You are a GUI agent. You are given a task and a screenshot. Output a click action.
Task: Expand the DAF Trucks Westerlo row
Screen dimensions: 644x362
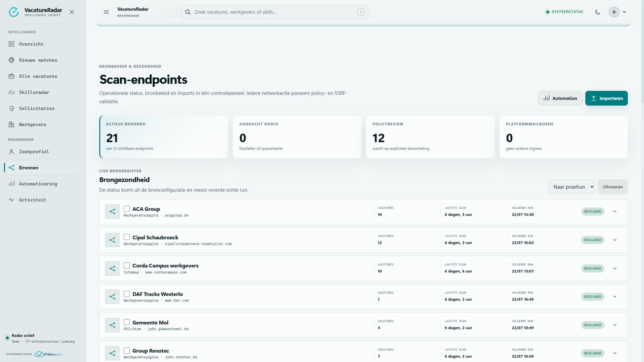click(615, 297)
